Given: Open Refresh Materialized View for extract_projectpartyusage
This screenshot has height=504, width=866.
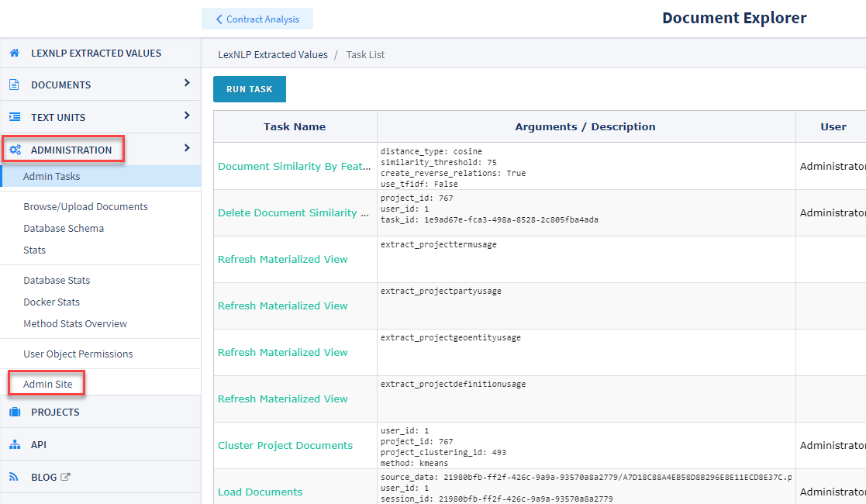Looking at the screenshot, I should pos(282,306).
